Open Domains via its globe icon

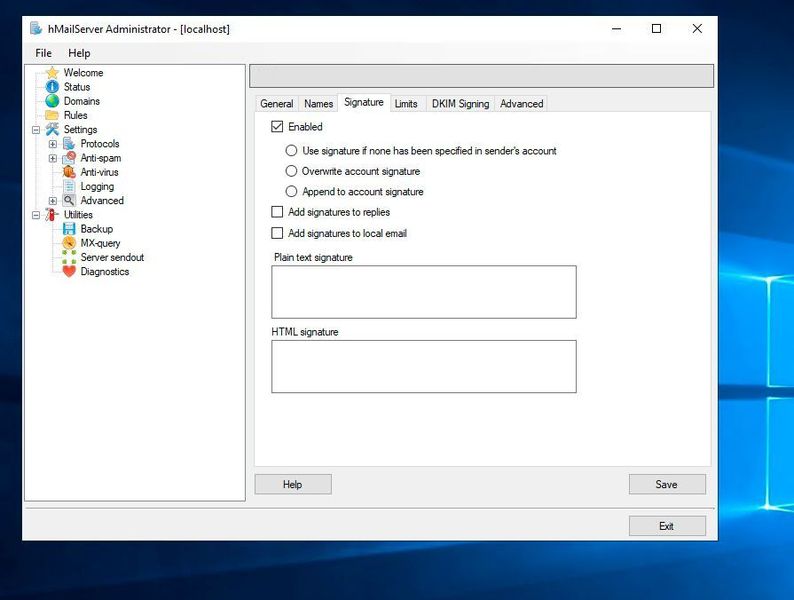coord(52,101)
